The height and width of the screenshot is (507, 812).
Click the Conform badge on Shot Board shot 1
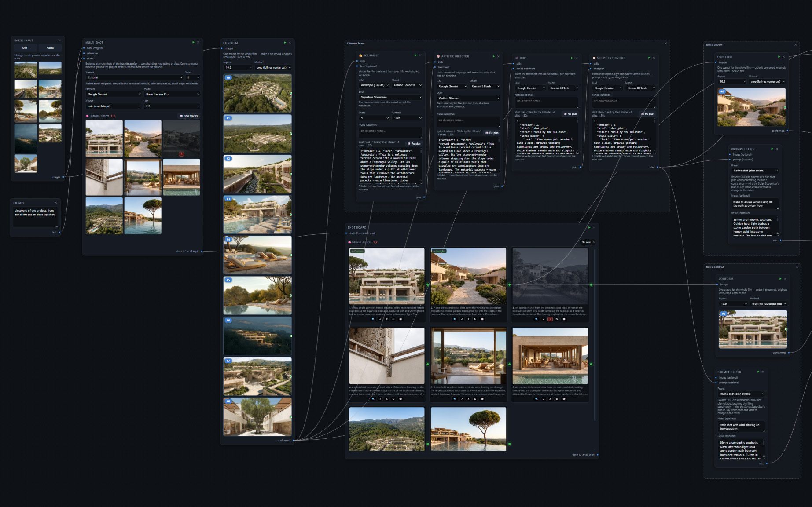[357, 251]
